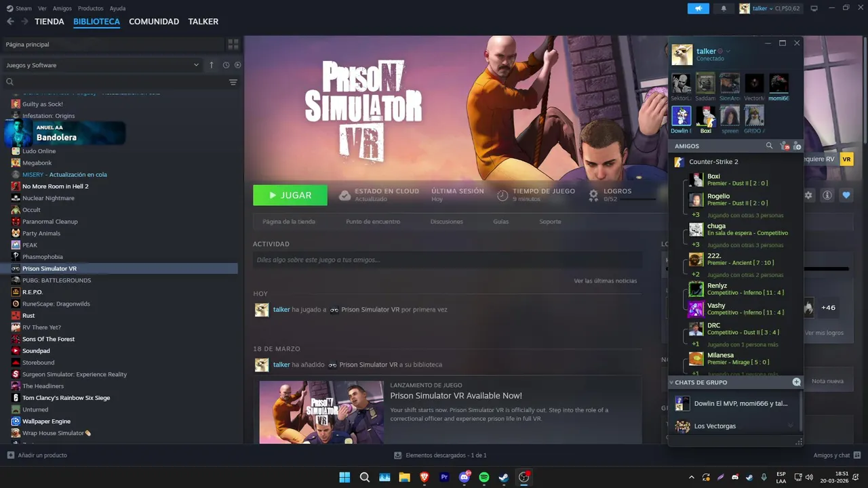Open Punto de encuentro tab
Image resolution: width=868 pixels, height=488 pixels.
373,222
